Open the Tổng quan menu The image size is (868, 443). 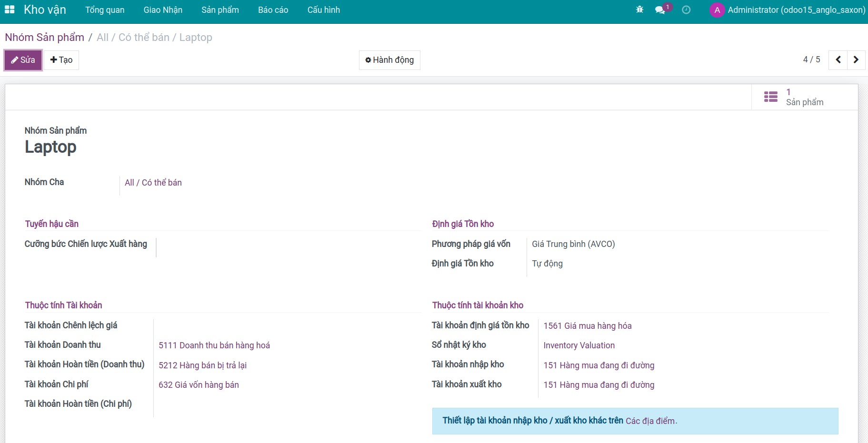pos(105,10)
